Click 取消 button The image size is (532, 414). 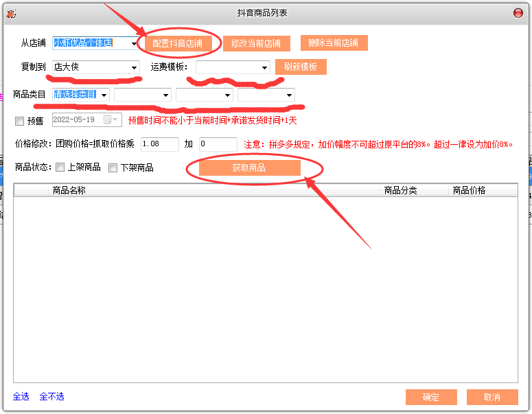click(x=492, y=397)
